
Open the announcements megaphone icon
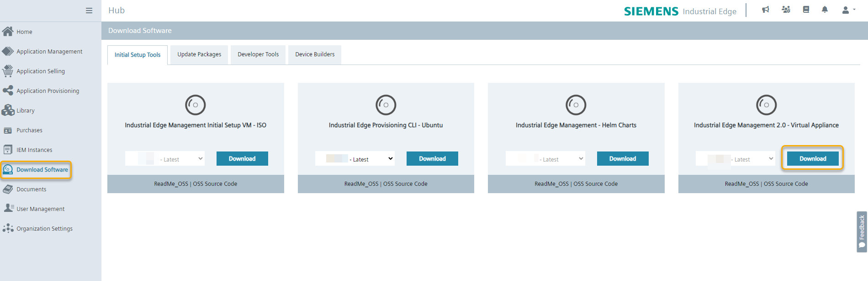pos(766,10)
